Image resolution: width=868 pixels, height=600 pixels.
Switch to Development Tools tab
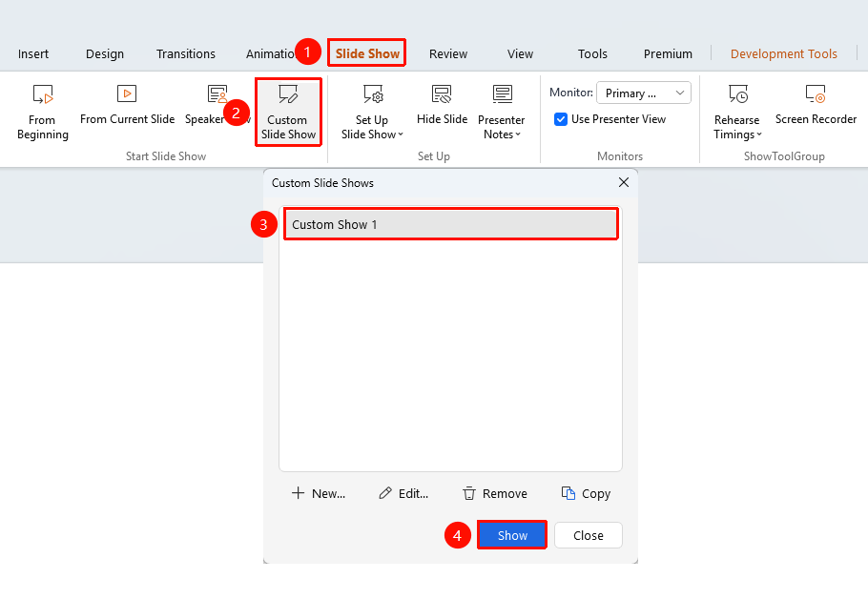click(x=783, y=53)
